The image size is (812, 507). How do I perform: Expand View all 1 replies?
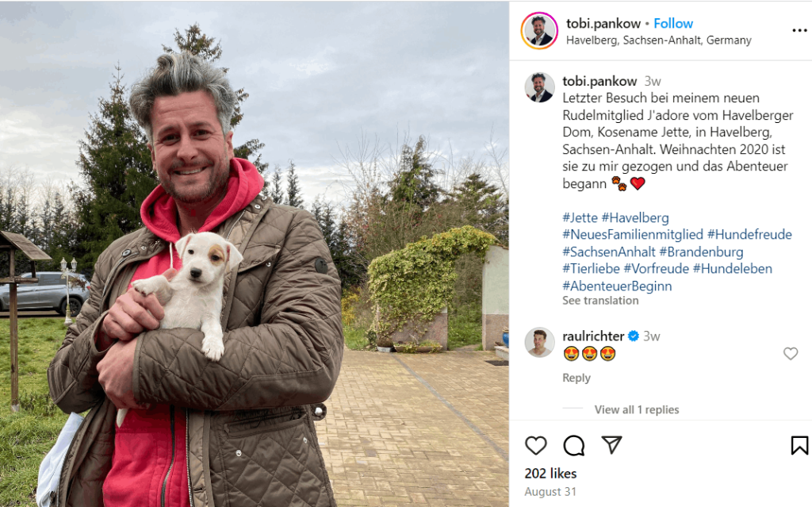pyautogui.click(x=637, y=409)
